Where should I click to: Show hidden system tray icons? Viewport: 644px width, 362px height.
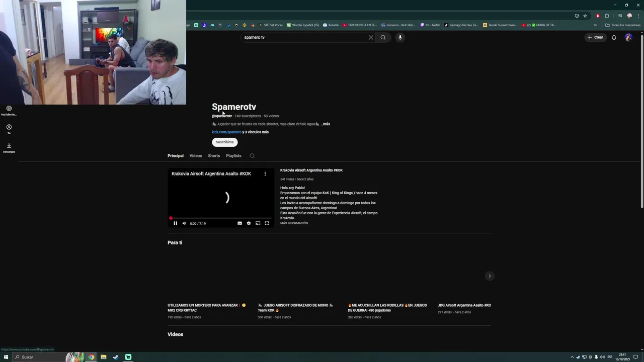click(x=572, y=357)
